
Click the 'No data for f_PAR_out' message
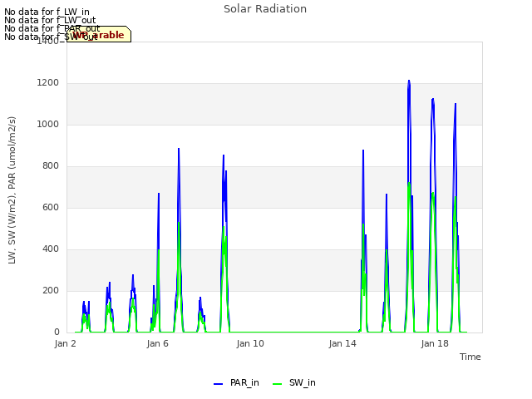click(52, 28)
